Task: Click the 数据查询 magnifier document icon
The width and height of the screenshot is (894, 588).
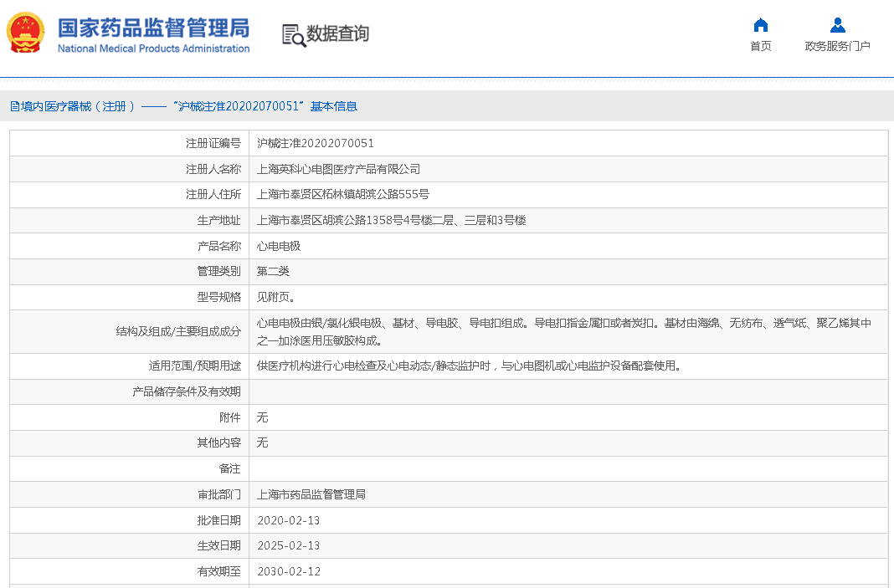Action: pos(293,34)
